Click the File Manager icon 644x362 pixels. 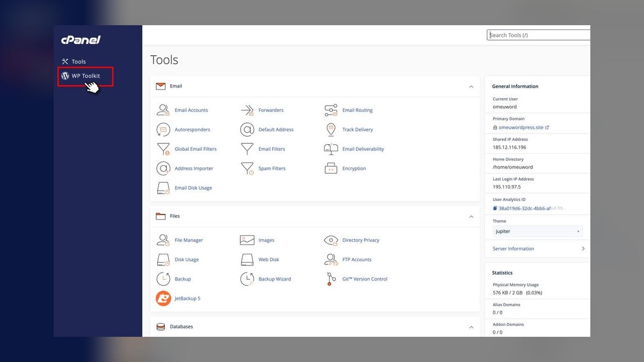tap(163, 240)
